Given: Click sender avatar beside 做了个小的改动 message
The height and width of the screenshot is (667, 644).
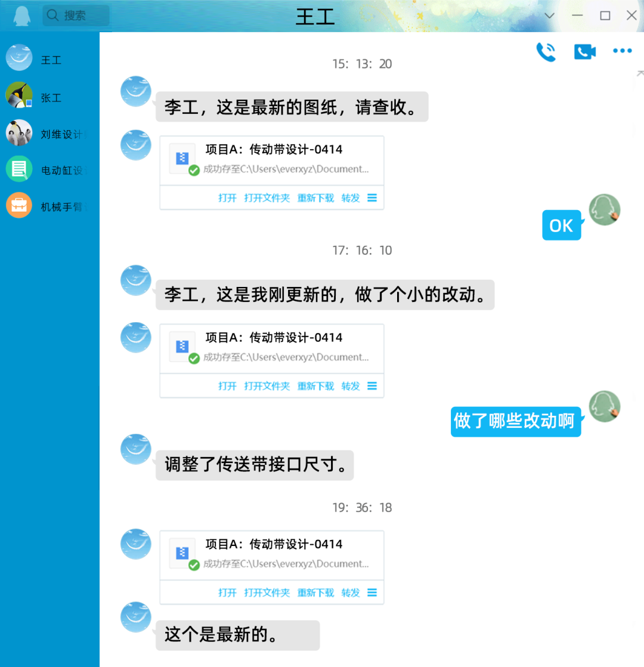Looking at the screenshot, I should point(135,280).
